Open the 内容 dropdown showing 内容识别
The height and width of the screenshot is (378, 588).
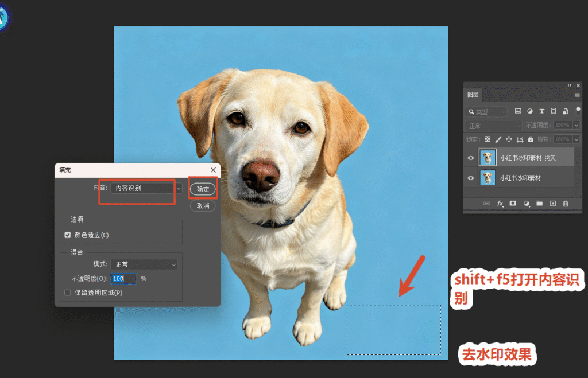tap(146, 188)
